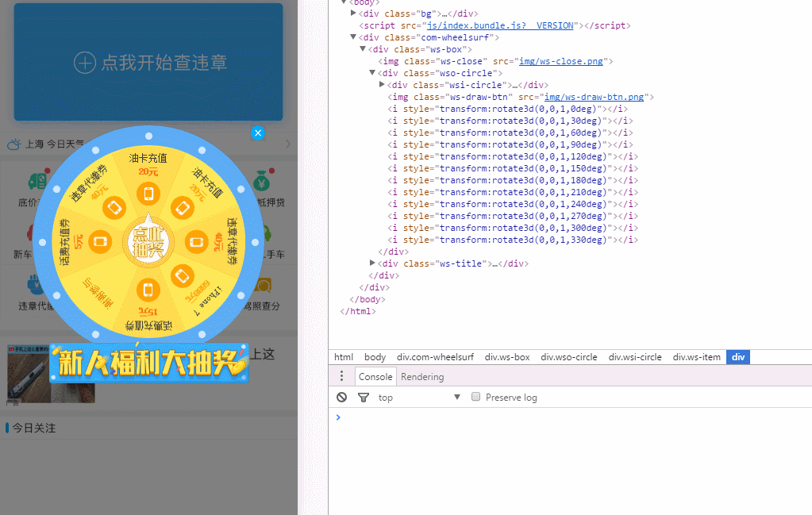Click the console filter funnel icon

364,398
